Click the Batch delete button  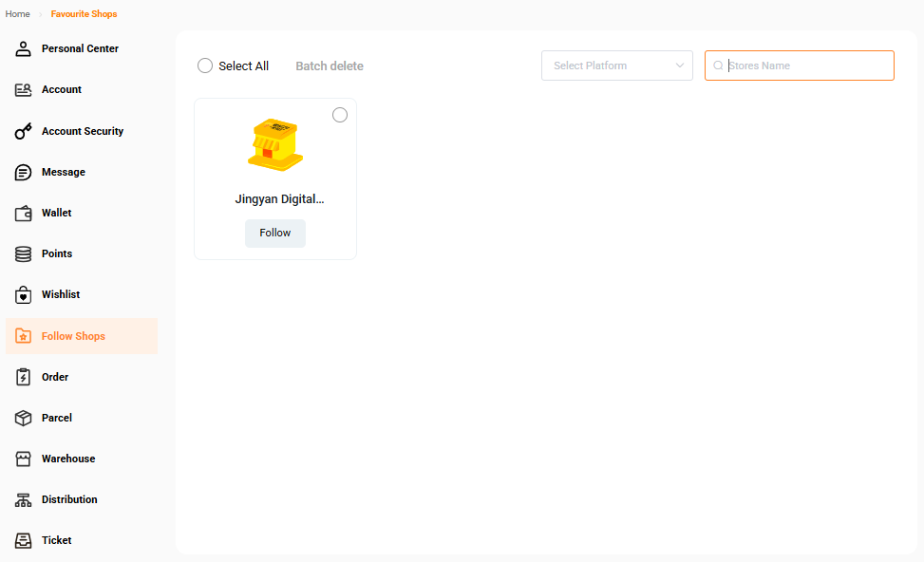coord(330,66)
